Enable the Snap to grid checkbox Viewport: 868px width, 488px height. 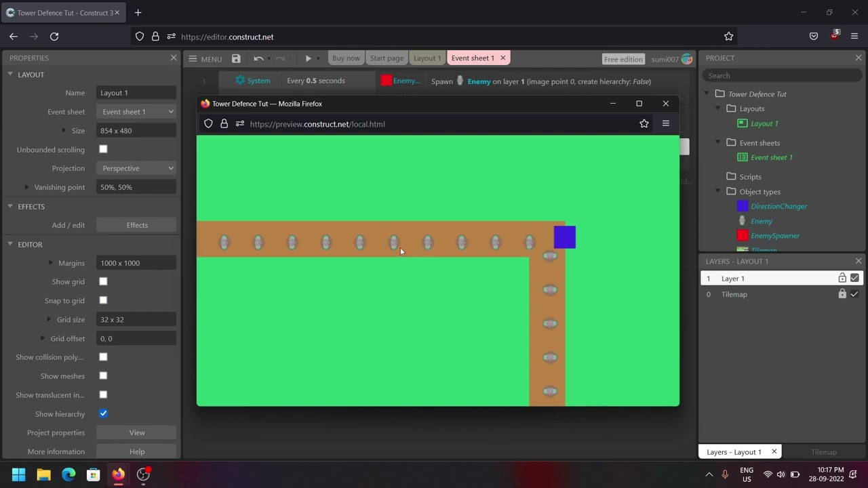tap(103, 300)
